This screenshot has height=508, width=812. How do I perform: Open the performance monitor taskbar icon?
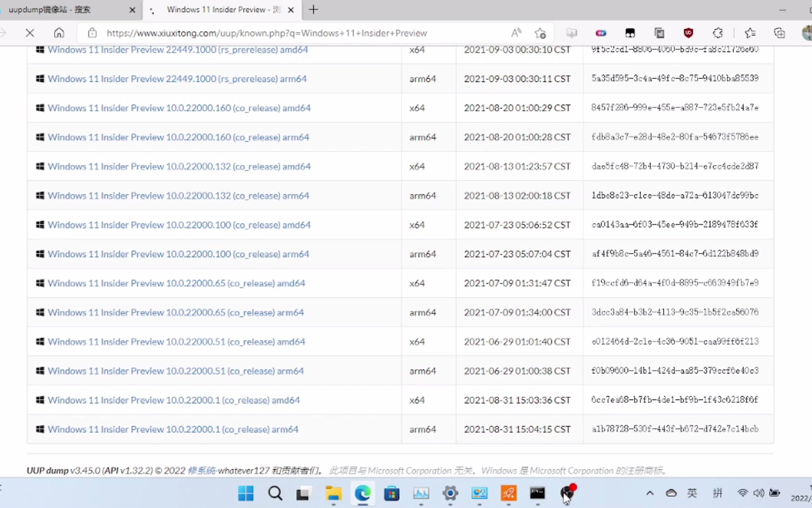tap(421, 493)
